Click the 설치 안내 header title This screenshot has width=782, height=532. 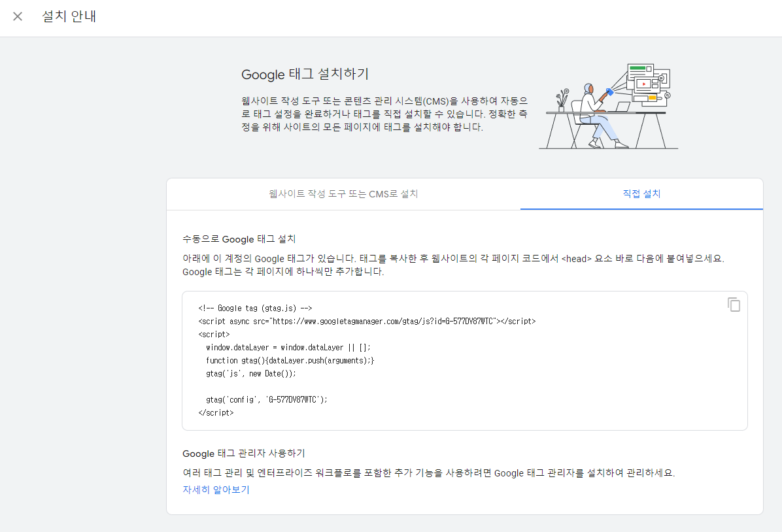click(x=69, y=16)
